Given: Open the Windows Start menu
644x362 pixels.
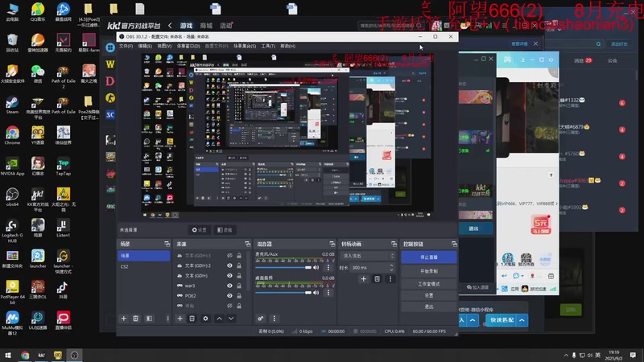Looking at the screenshot, I should [x=8, y=356].
